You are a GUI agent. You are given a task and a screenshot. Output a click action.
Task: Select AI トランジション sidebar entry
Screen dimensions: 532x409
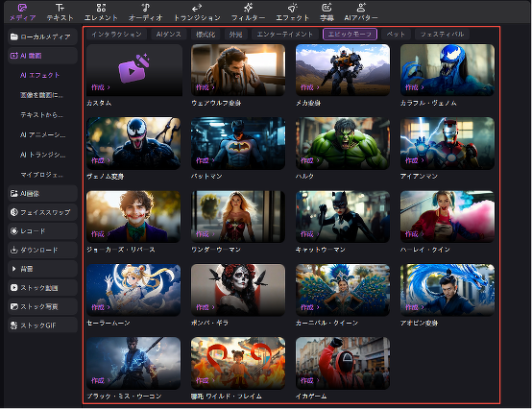coord(43,155)
